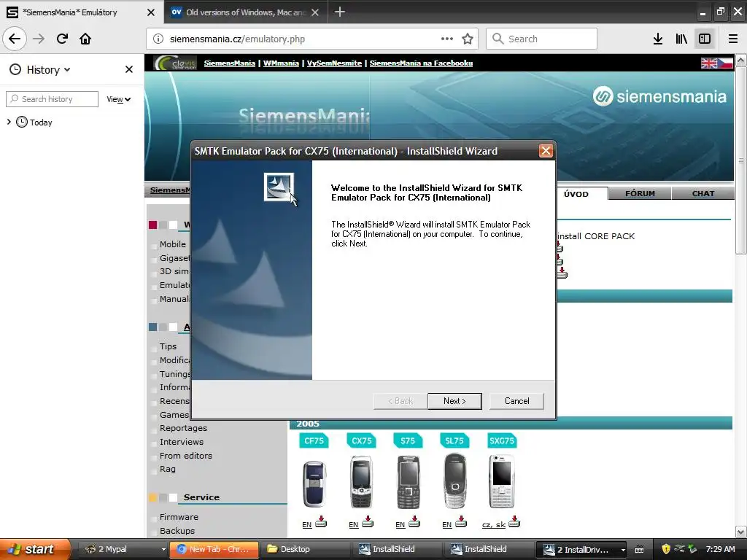This screenshot has width=747, height=560.
Task: Click the address bar URL
Action: [237, 39]
